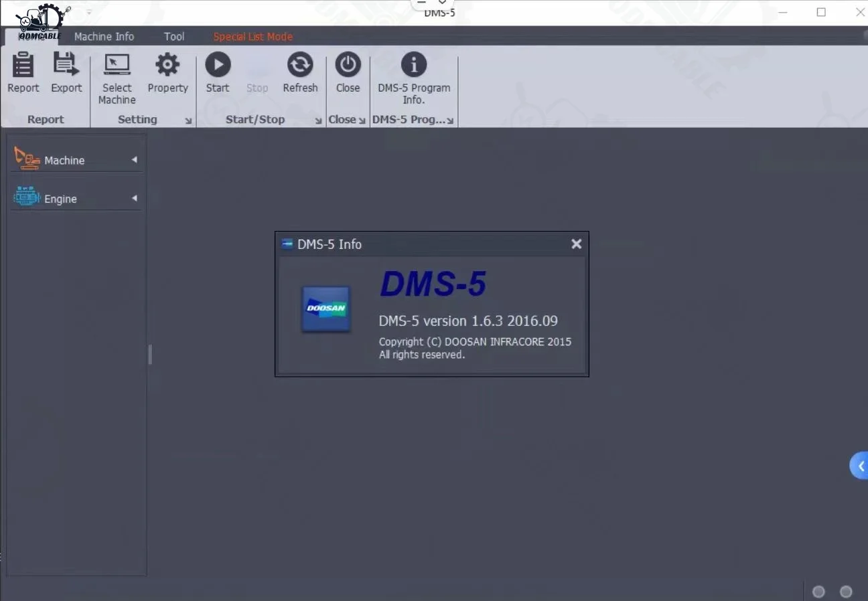868x601 pixels.
Task: Click the blue side panel arrow button
Action: [x=859, y=466]
